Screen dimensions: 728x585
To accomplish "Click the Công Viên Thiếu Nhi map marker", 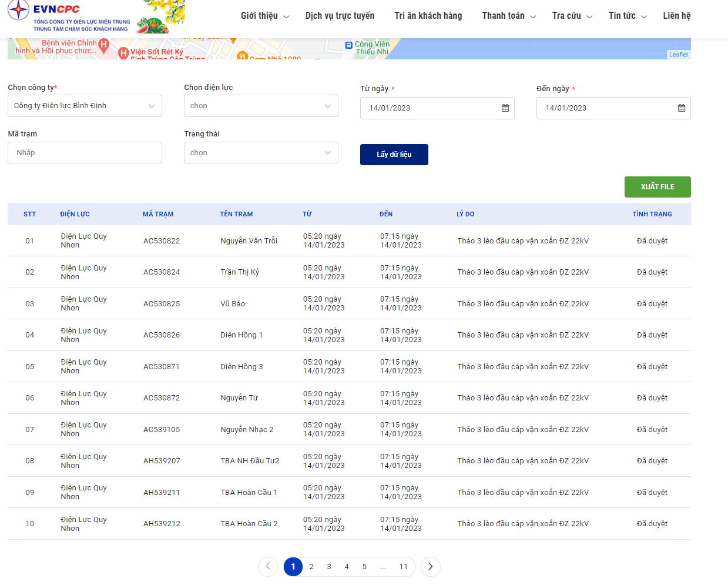I will (349, 45).
